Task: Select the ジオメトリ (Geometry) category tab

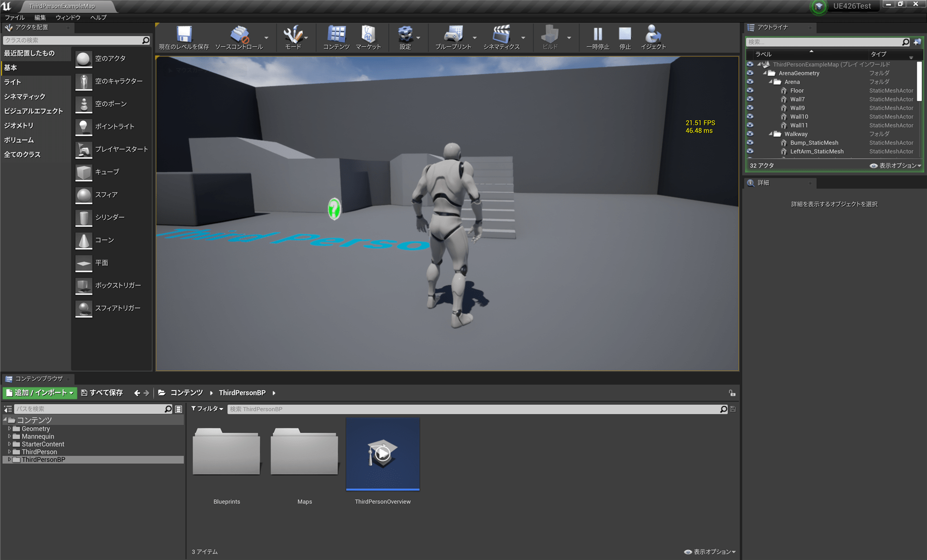Action: tap(36, 126)
